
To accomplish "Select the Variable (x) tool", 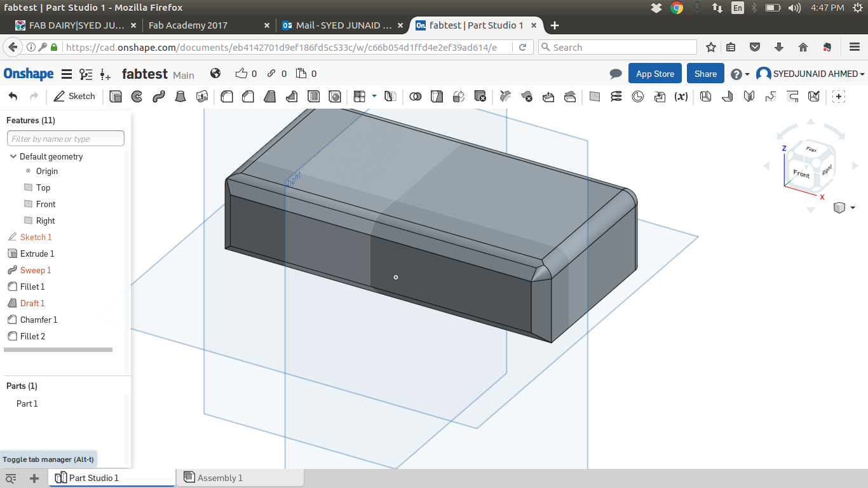I will pyautogui.click(x=681, y=97).
